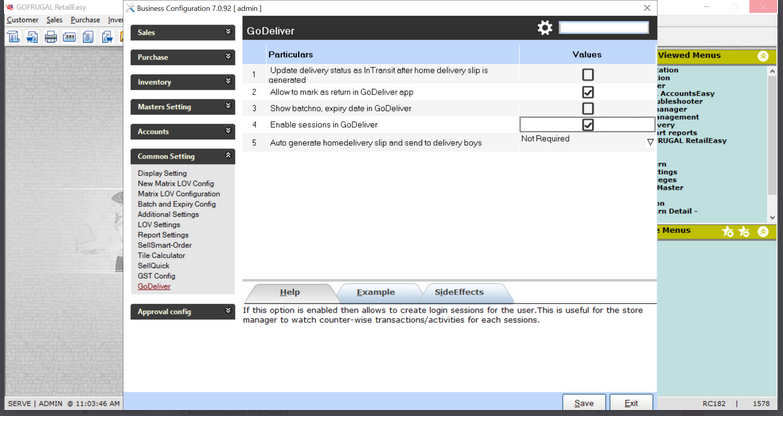Click the Viewed Menus list scrollbar
Image resolution: width=783 pixels, height=432 pixels.
coord(771,140)
